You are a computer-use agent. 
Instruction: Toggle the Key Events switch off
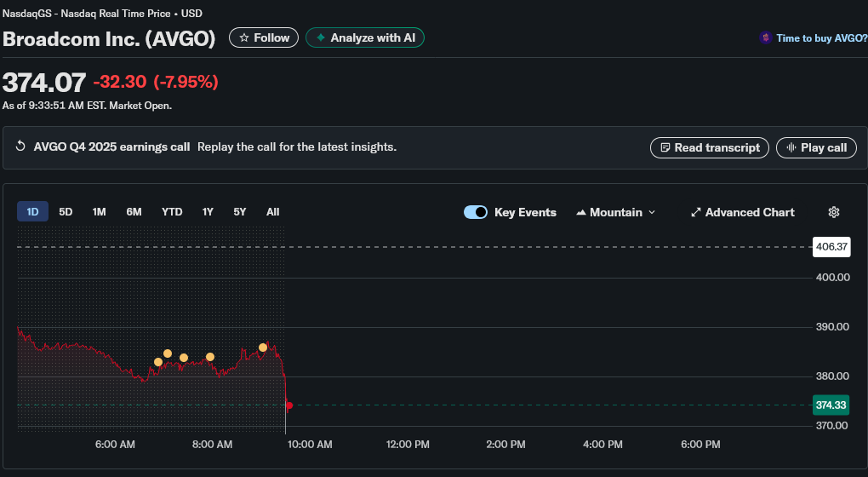point(476,212)
